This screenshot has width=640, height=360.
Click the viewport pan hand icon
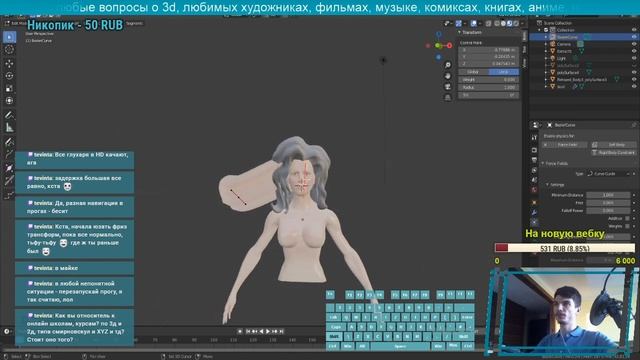448,76
